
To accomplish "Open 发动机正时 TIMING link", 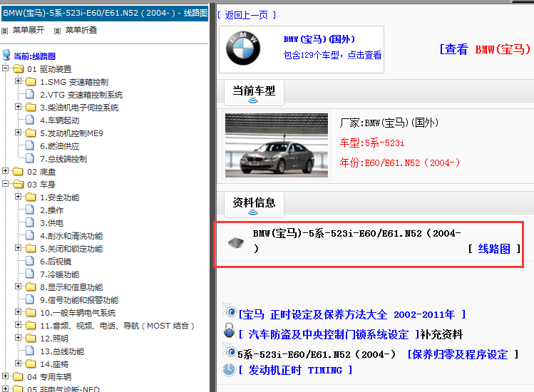I will coord(295,370).
